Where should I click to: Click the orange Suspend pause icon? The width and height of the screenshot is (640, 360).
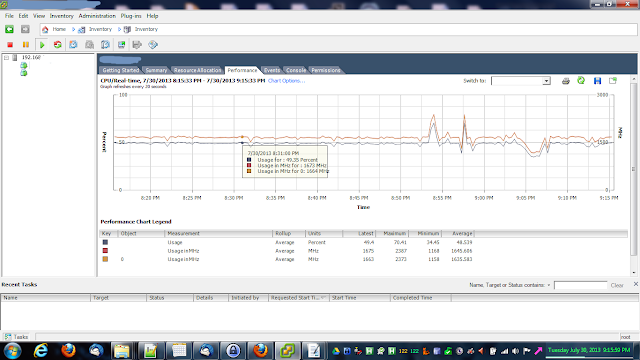pos(26,44)
